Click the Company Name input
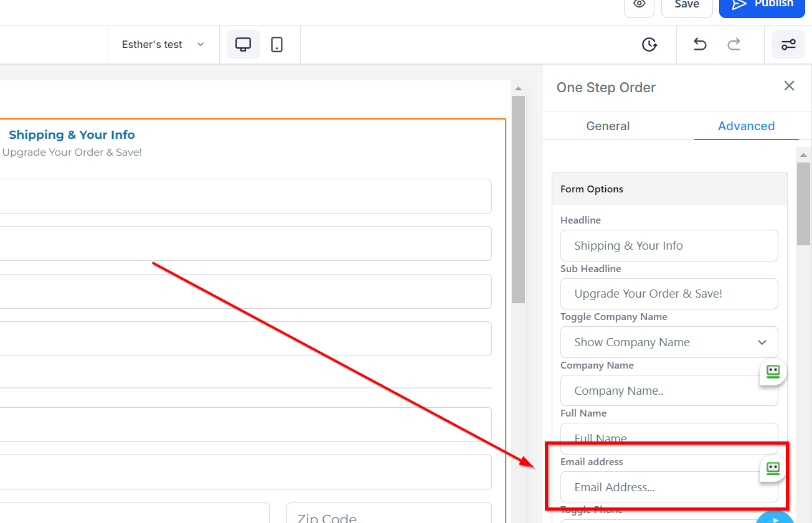Image resolution: width=812 pixels, height=523 pixels. point(669,390)
